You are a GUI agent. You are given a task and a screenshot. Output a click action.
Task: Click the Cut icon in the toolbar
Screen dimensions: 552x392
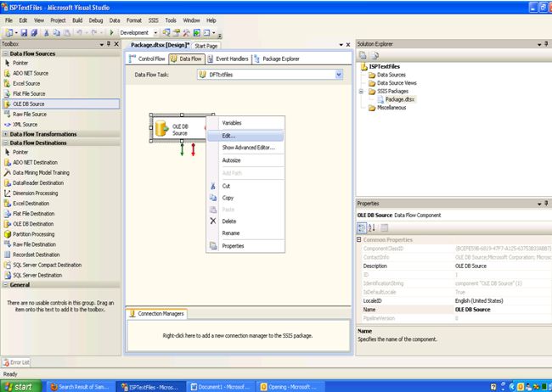coord(46,33)
